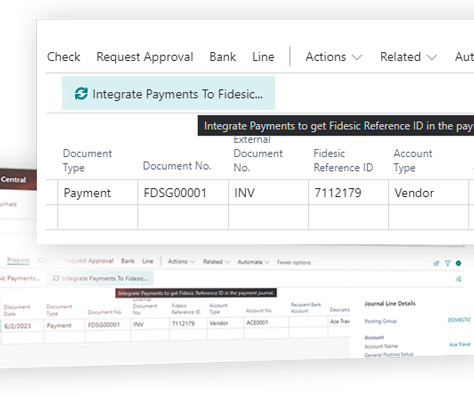Click the FDSG00001 cell in the background page

tap(108, 325)
